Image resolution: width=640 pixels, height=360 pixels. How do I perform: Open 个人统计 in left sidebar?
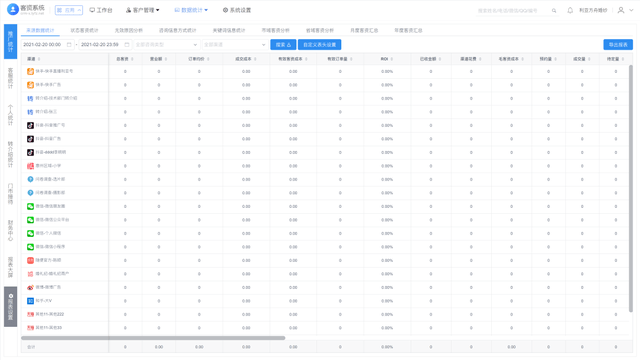point(11,115)
